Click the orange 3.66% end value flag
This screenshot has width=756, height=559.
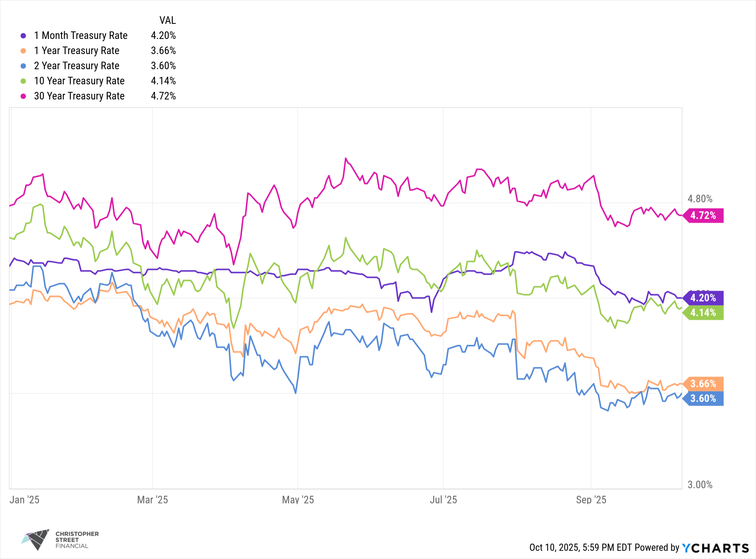(x=703, y=384)
